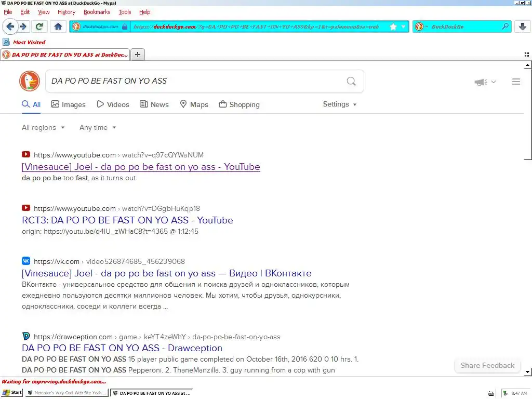Open the ВКонтакте Vinesauce Joel result link
This screenshot has height=399, width=532.
[x=167, y=273]
